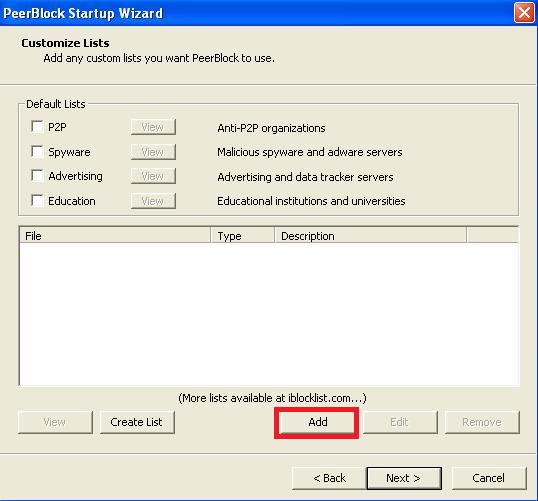The height and width of the screenshot is (501, 538).
Task: Click the Description column header
Action: tap(371, 236)
